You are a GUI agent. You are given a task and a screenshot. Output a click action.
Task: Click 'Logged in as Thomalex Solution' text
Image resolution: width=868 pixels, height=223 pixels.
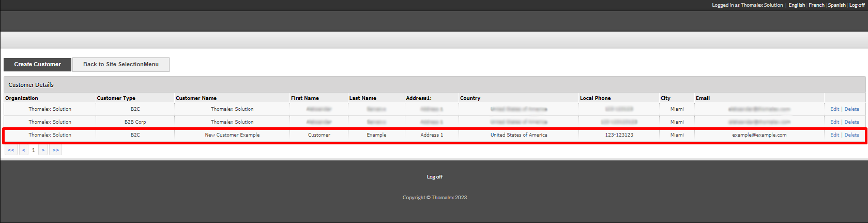(x=747, y=5)
